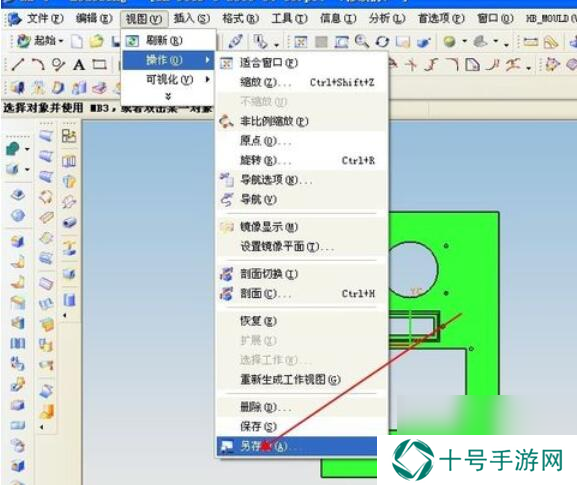Click 刷新(R) in the view menu
This screenshot has width=577, height=485.
pyautogui.click(x=169, y=40)
